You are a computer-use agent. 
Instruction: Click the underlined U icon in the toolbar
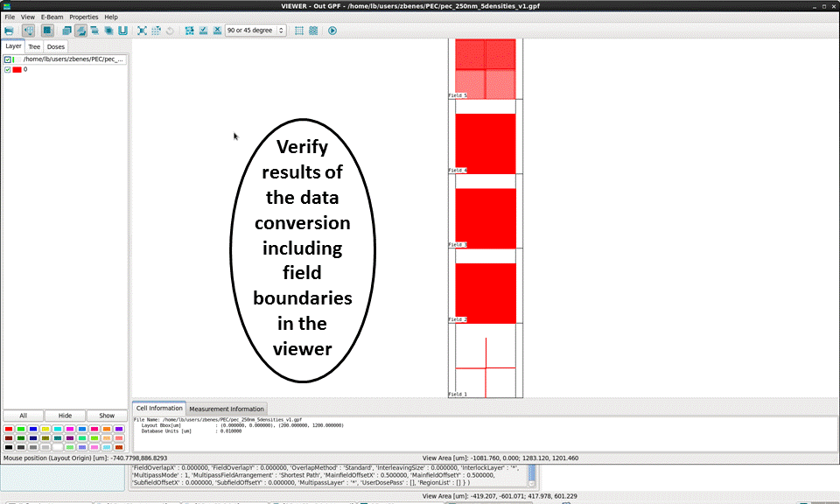[x=122, y=31]
